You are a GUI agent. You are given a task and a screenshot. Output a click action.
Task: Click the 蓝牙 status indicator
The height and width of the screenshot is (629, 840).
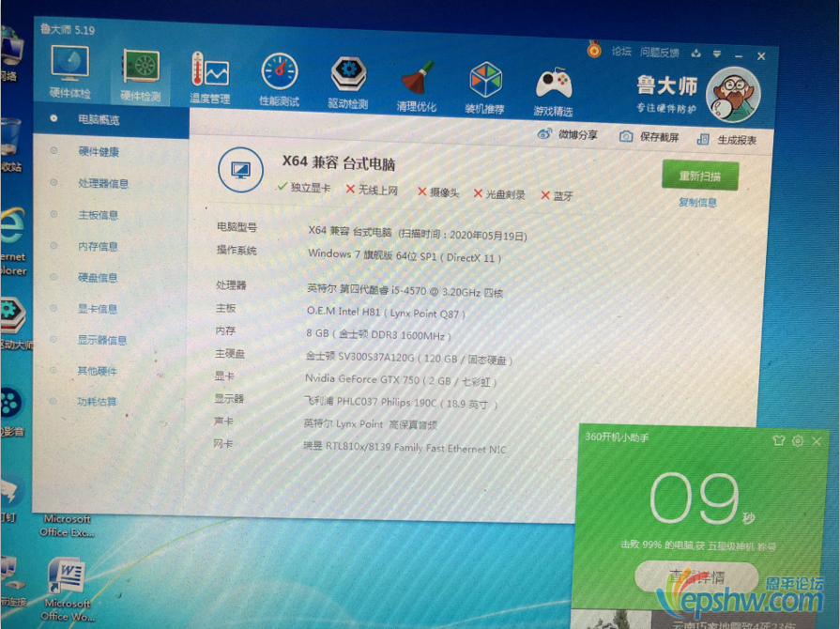(x=557, y=195)
